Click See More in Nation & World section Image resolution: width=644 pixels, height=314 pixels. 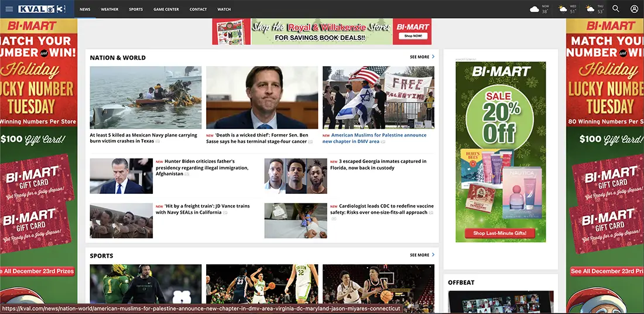(x=419, y=57)
